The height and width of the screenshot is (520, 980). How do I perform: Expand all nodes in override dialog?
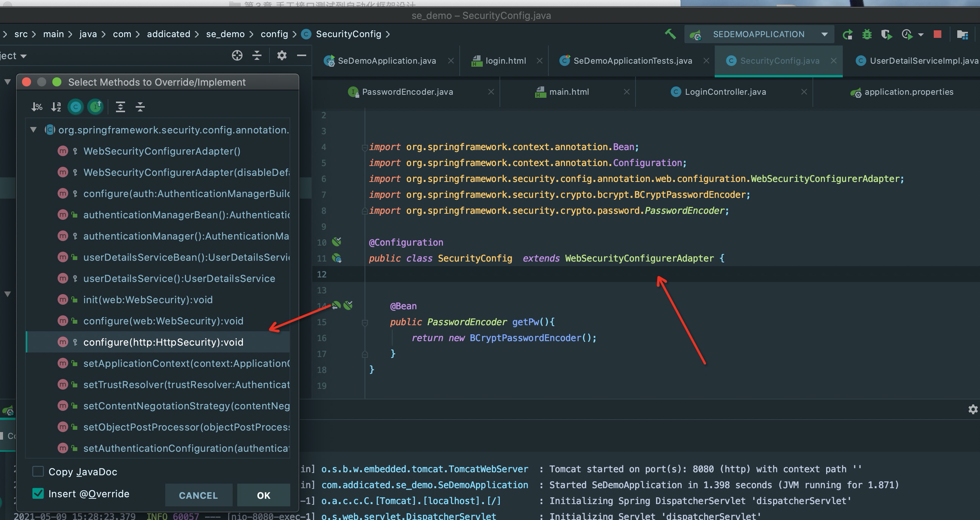120,107
